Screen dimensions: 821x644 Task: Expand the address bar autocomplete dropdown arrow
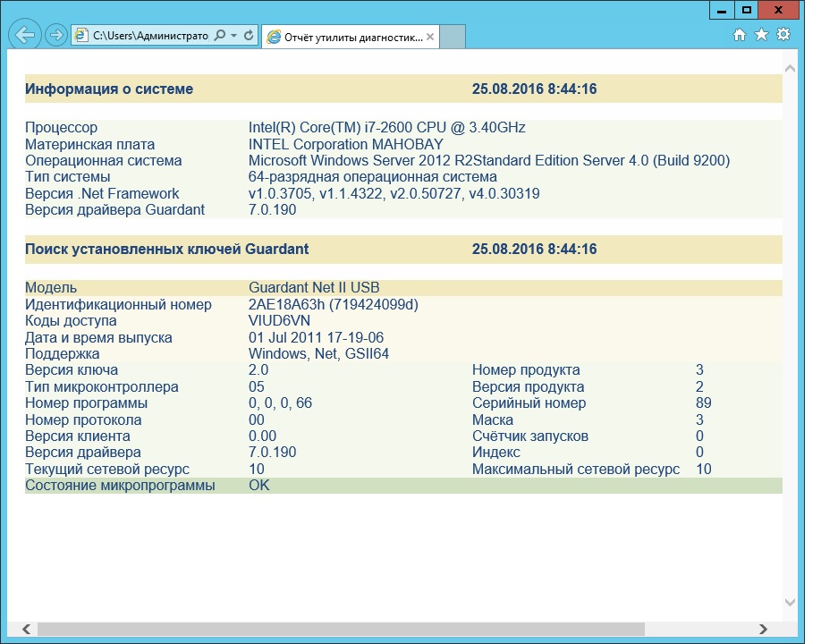pos(233,36)
